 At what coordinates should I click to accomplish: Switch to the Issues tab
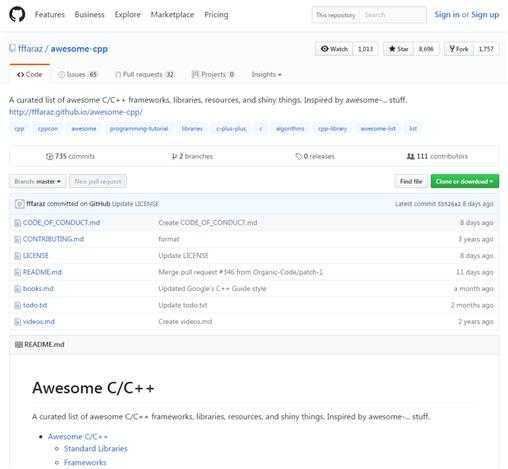(77, 74)
